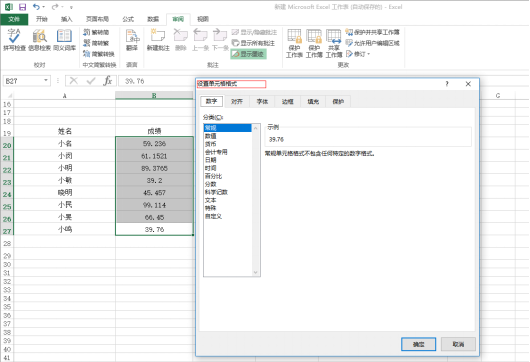Switch to the 开始 Home tab
Viewport: 530px width, 362px height.
click(42, 19)
